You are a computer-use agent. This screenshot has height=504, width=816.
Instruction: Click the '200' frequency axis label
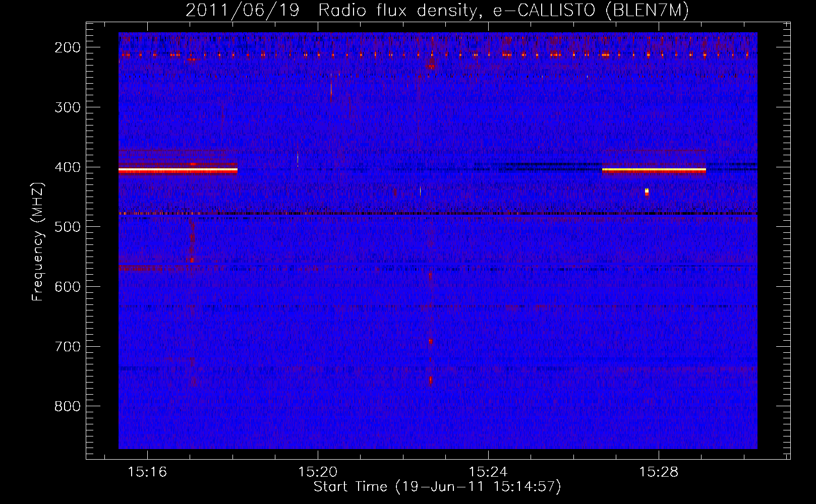point(67,47)
